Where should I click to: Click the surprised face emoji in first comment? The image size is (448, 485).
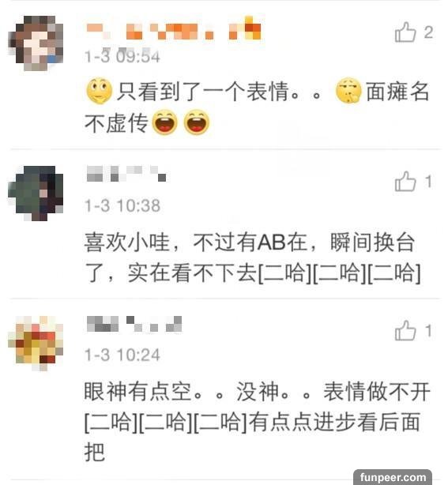(x=99, y=91)
